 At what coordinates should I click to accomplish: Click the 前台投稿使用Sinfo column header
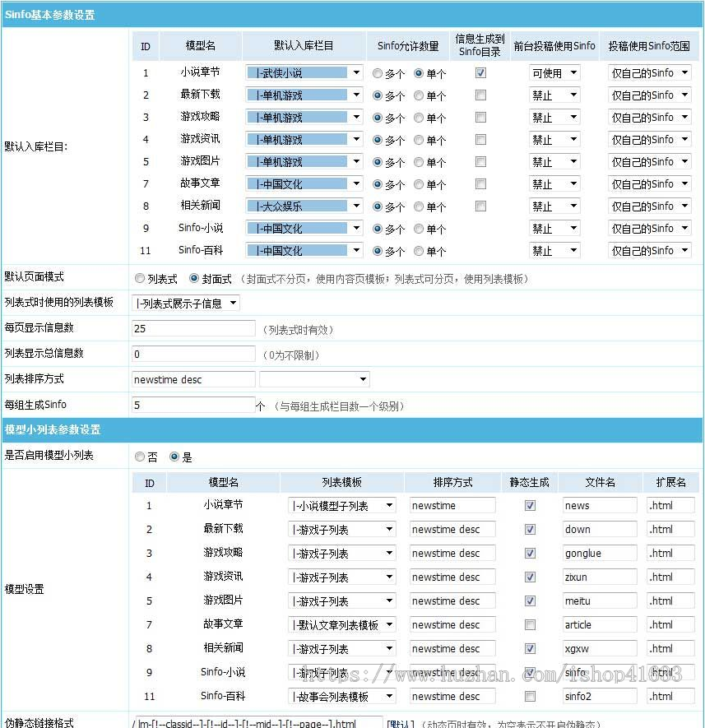tap(554, 45)
